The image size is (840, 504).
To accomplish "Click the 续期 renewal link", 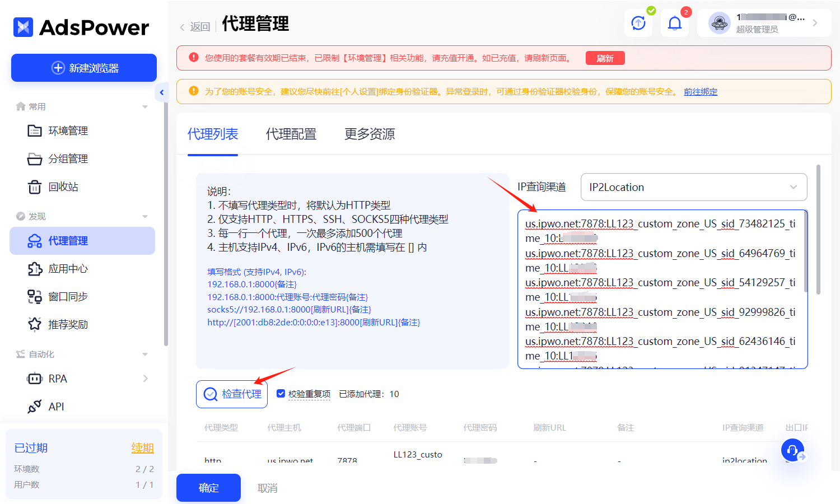I will coord(143,448).
